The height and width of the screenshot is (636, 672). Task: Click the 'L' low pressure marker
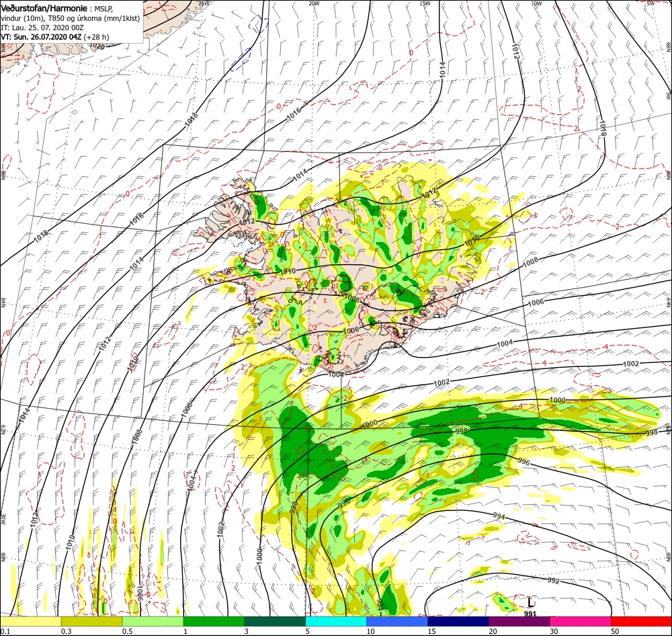pyautogui.click(x=531, y=602)
